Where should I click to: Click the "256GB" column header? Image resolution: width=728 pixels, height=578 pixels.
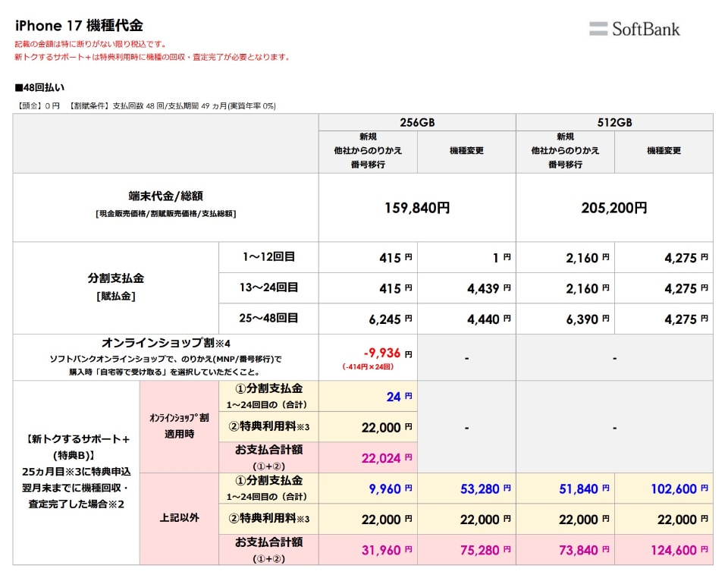coord(417,123)
